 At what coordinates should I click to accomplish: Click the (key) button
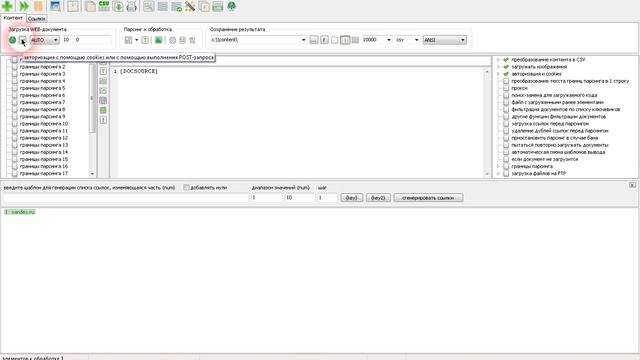[351, 198]
